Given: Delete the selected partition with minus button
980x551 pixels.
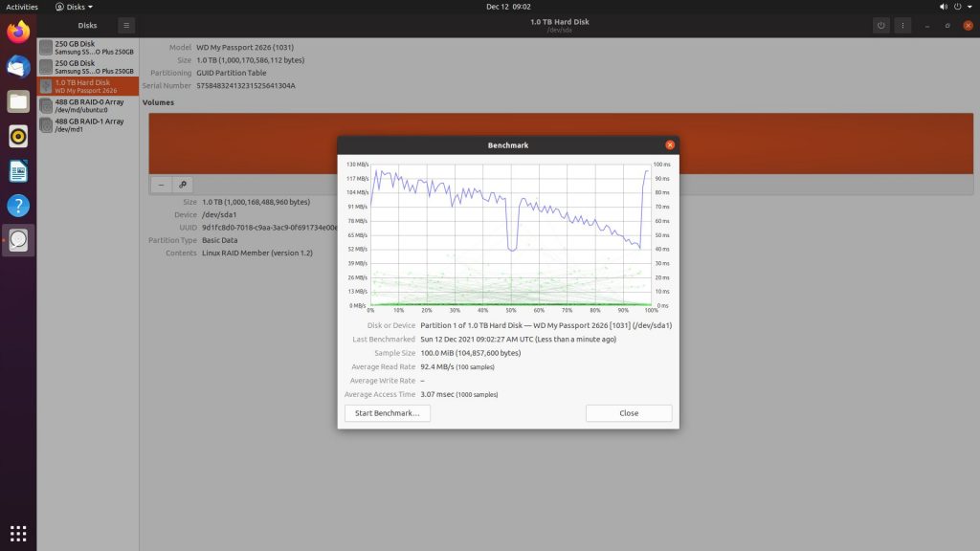Looking at the screenshot, I should pos(161,185).
